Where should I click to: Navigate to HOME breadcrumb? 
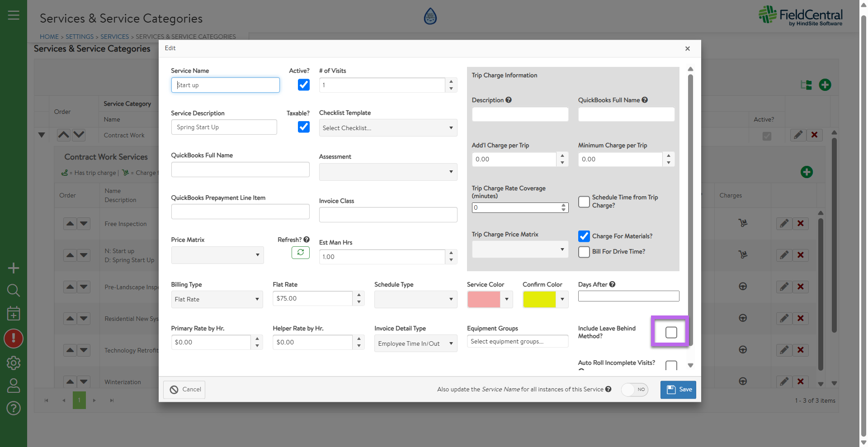[x=49, y=37]
